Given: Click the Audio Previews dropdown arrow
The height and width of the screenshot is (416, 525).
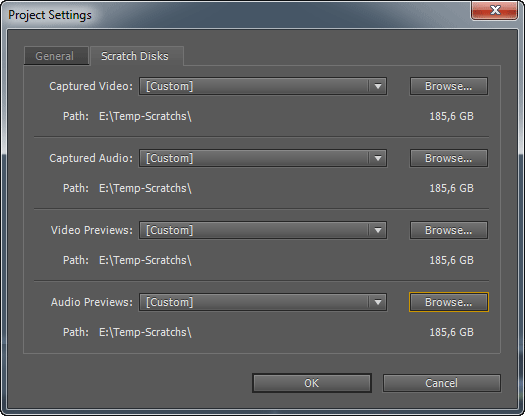Looking at the screenshot, I should (x=378, y=302).
